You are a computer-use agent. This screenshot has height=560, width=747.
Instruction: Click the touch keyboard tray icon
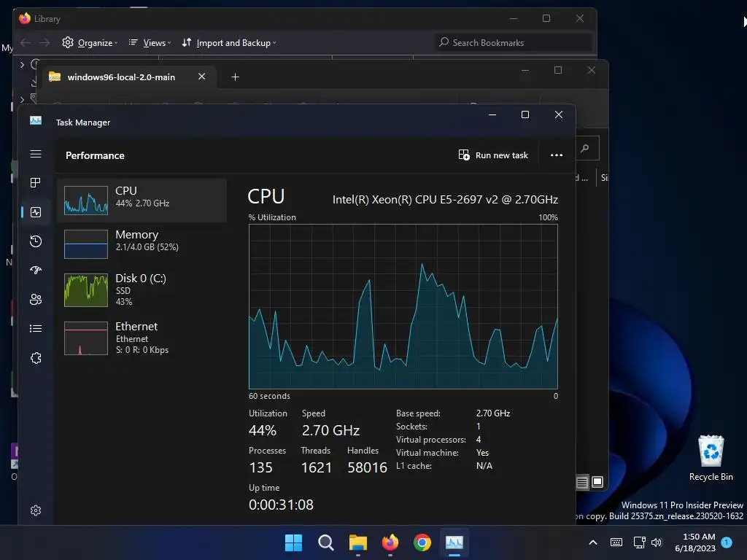(616, 542)
